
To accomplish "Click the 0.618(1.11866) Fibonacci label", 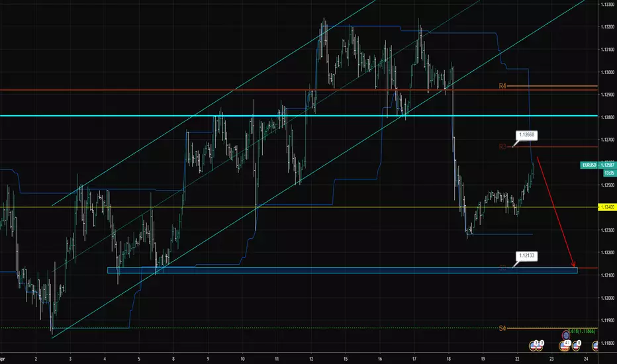I will [x=582, y=332].
